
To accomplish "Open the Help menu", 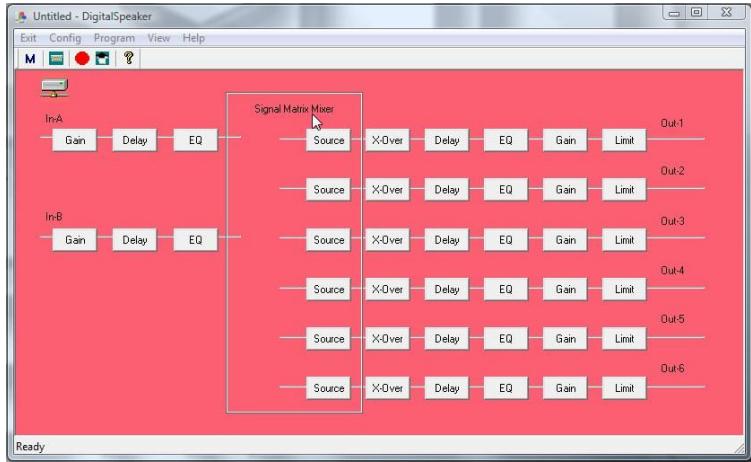I will (193, 38).
